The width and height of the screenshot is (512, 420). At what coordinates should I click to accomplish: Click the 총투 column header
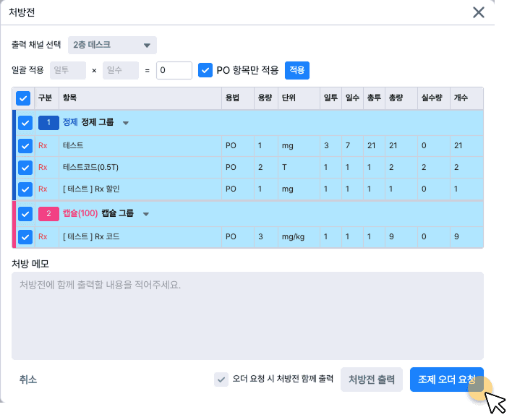point(374,98)
